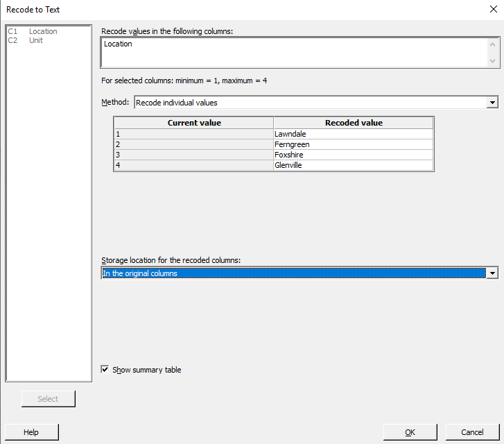Select current value row 1 cell

click(x=194, y=134)
